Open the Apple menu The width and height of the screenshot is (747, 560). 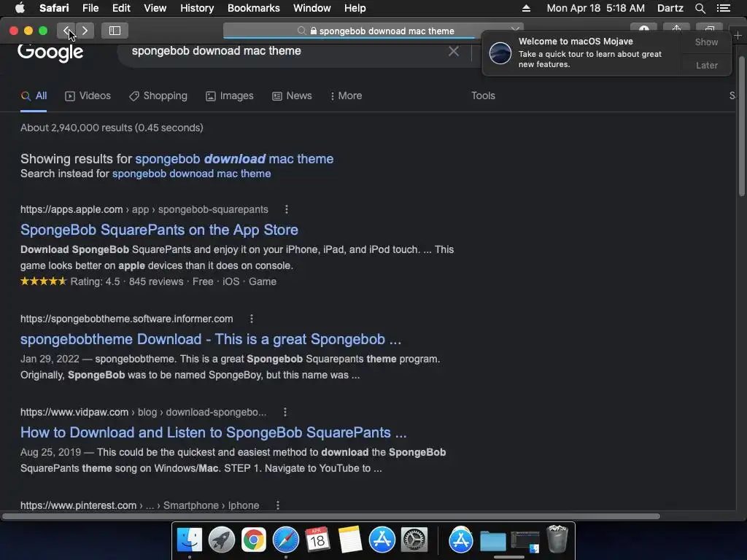pos(20,8)
